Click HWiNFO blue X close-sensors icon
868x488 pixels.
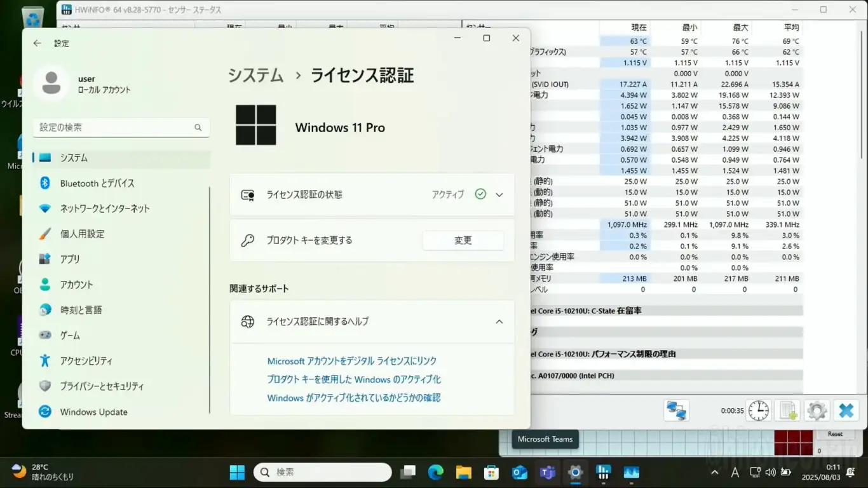(846, 410)
